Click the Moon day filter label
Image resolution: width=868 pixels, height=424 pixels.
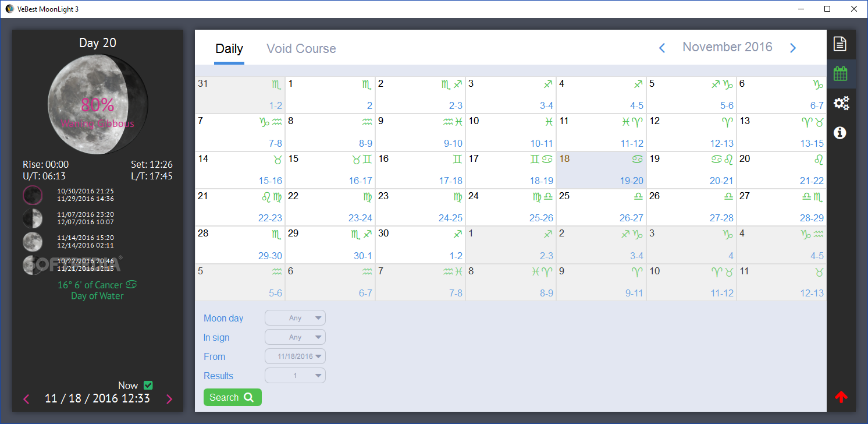coord(223,319)
